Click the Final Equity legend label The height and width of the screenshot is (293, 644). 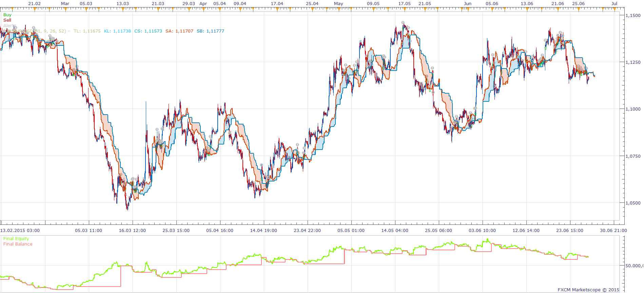(x=16, y=239)
